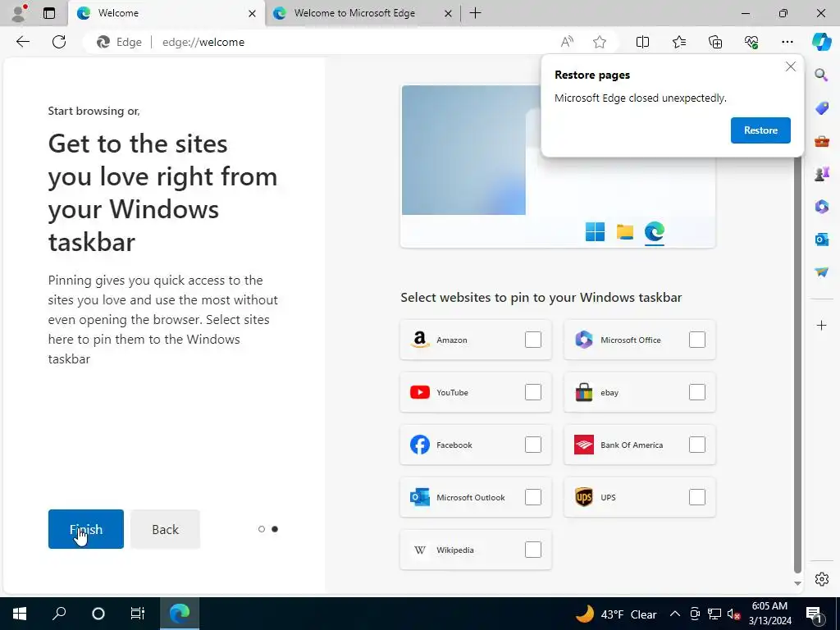Open Browser essentials heart icon
The image size is (840, 630).
point(751,42)
